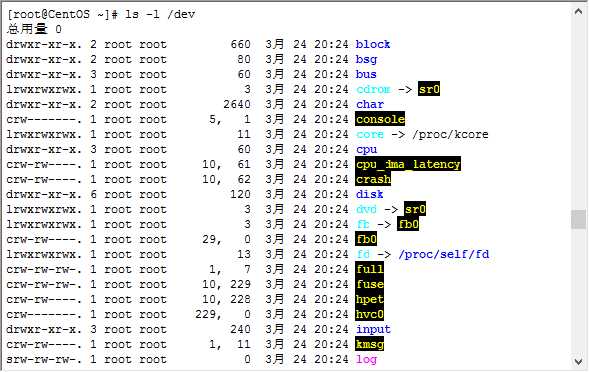Click the highlighted 'hvc0' device name
The width and height of the screenshot is (589, 372).
coord(370,314)
